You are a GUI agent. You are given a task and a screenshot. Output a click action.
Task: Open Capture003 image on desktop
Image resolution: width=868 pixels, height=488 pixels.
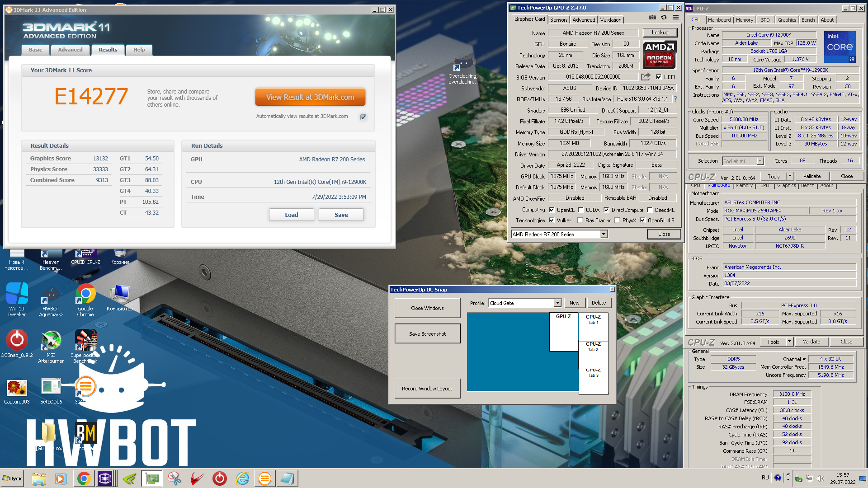coord(17,391)
